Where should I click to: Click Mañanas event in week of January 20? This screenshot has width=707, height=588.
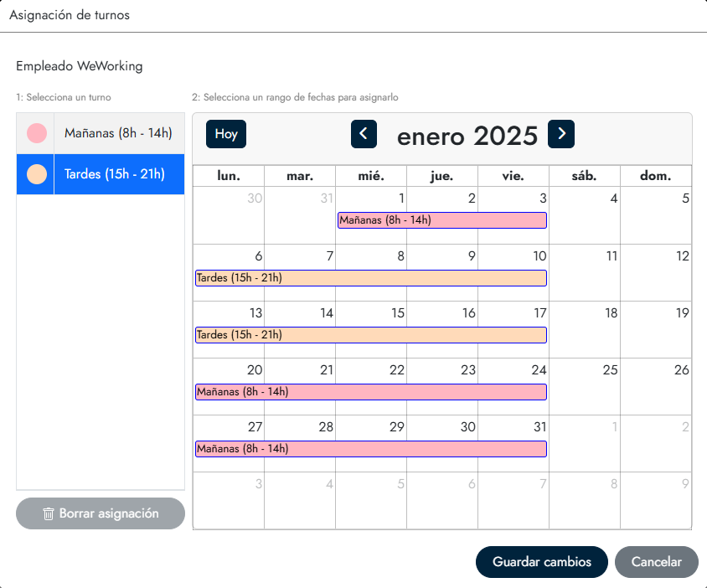click(370, 392)
